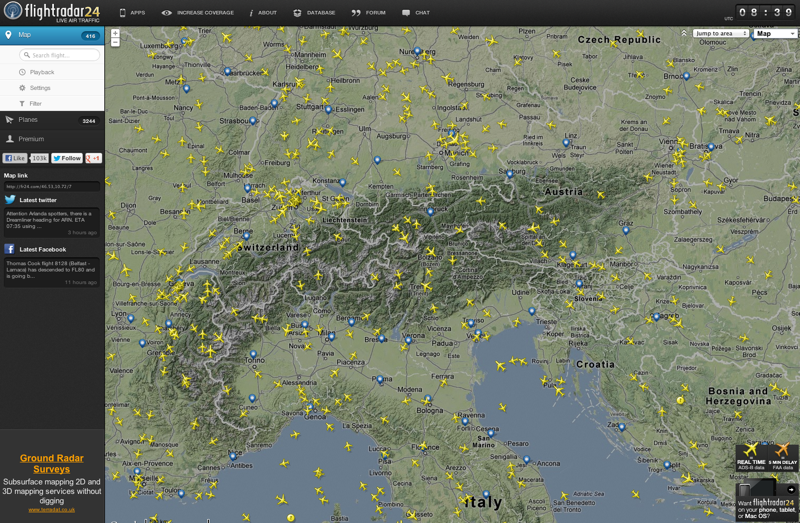800x523 pixels.
Task: Open INCREASE COVERAGE page
Action: tap(197, 13)
